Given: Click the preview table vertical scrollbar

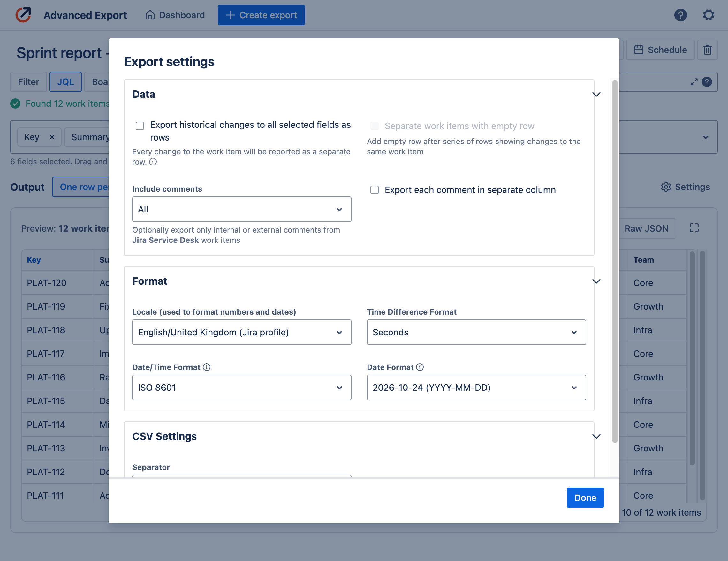Looking at the screenshot, I should pos(692,358).
